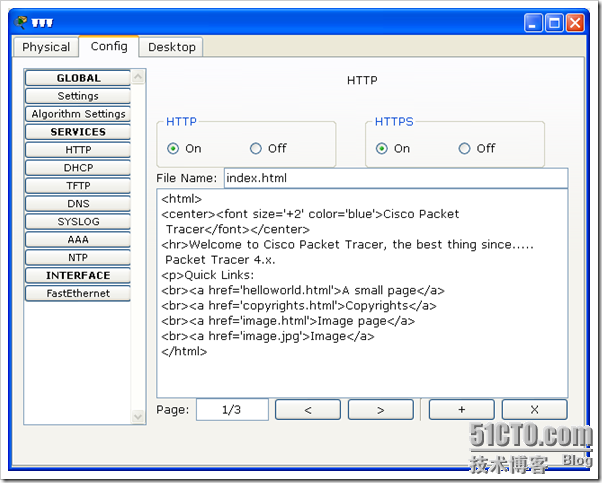Switch to the Config tab
Screen dimensions: 602x483
(109, 46)
